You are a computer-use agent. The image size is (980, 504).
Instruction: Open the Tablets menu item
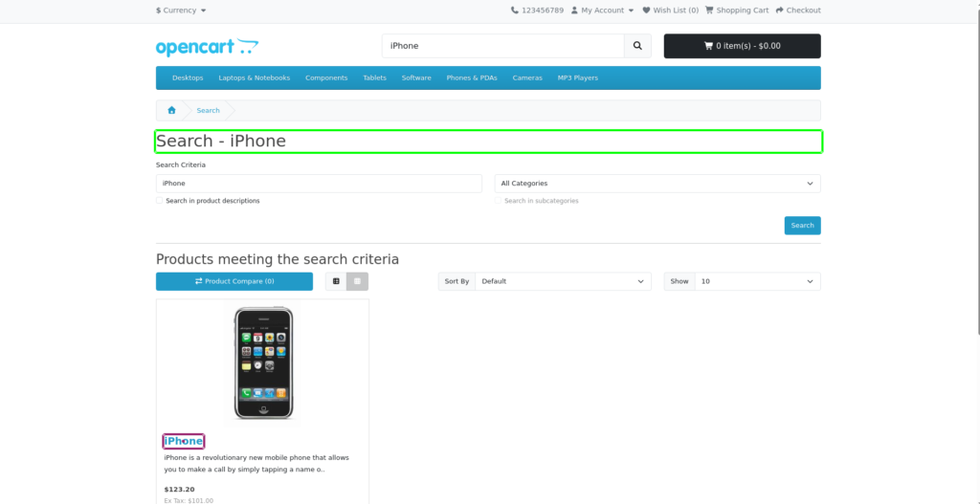click(x=374, y=78)
